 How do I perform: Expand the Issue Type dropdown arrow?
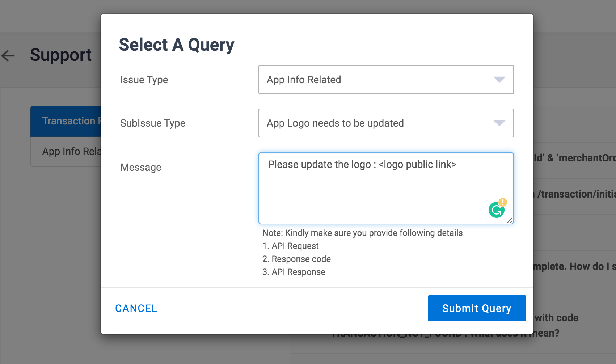point(499,80)
